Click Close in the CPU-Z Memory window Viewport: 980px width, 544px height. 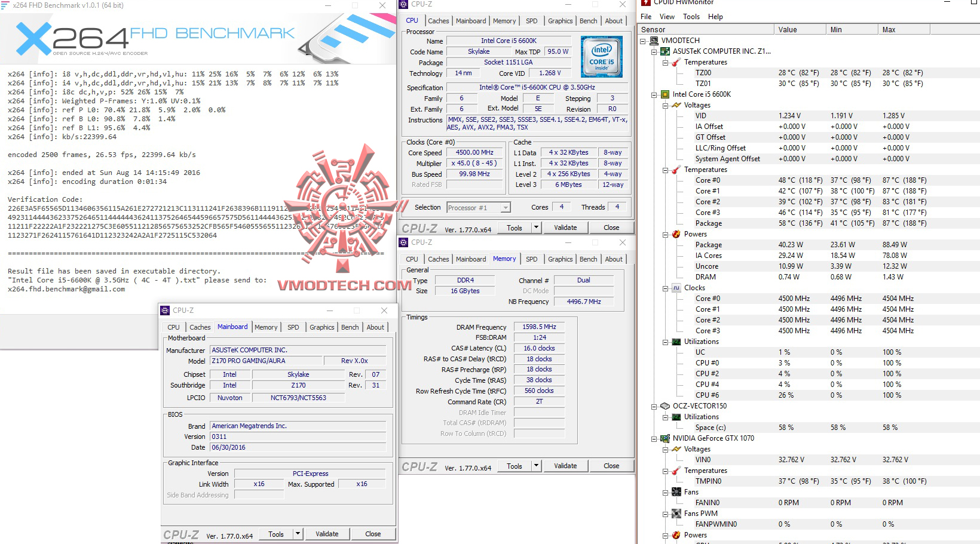tap(611, 466)
